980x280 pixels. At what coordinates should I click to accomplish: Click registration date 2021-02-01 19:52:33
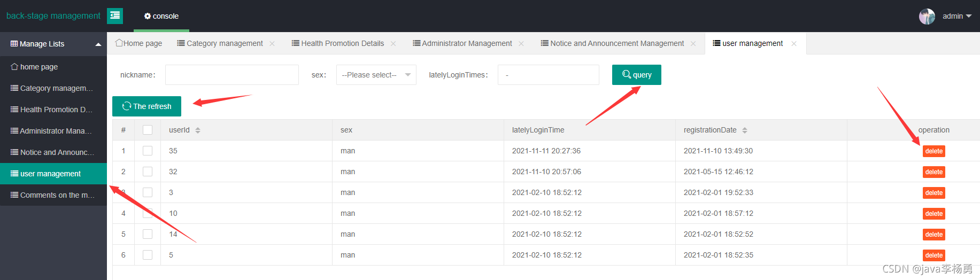coord(719,192)
